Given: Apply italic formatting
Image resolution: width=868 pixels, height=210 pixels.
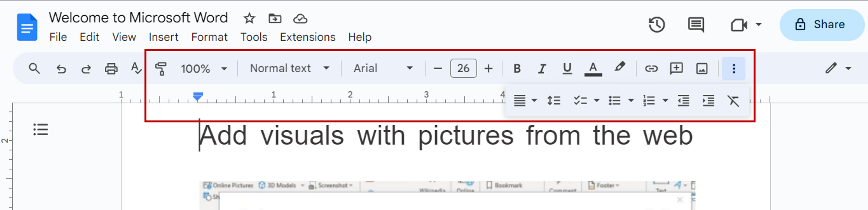Looking at the screenshot, I should 542,68.
